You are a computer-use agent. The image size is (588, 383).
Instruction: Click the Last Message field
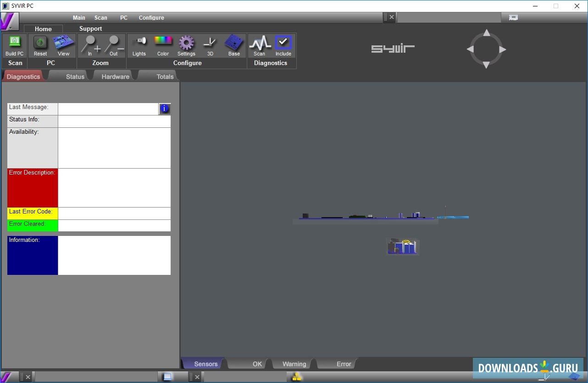108,109
